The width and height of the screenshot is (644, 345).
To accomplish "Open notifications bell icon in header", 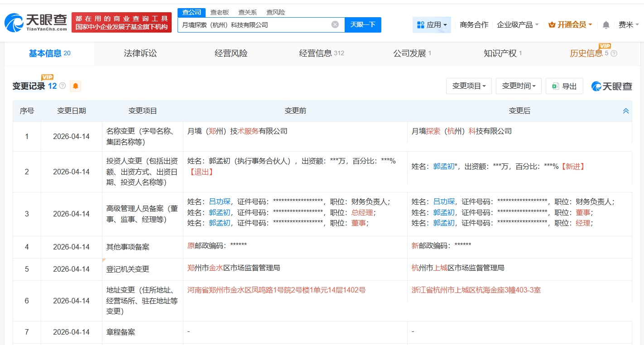I will [x=606, y=25].
